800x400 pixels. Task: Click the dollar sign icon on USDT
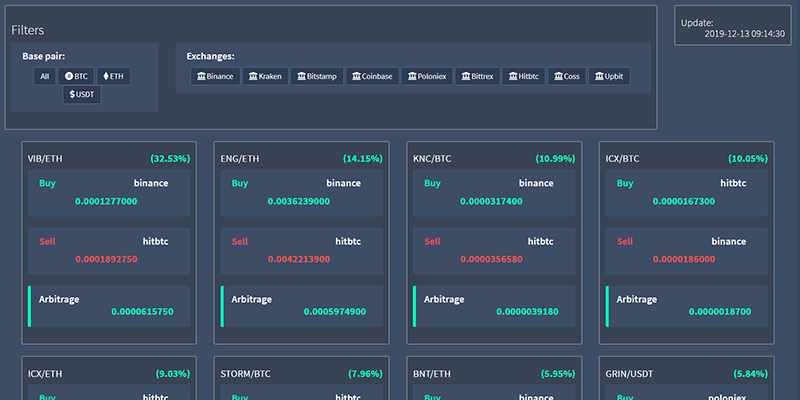tap(72, 95)
